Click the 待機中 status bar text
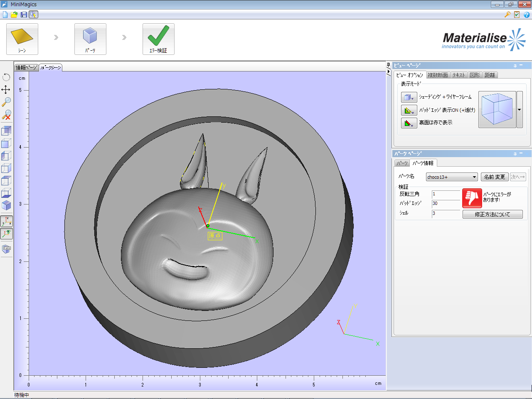Screen dimensions: 532x399 (22, 395)
